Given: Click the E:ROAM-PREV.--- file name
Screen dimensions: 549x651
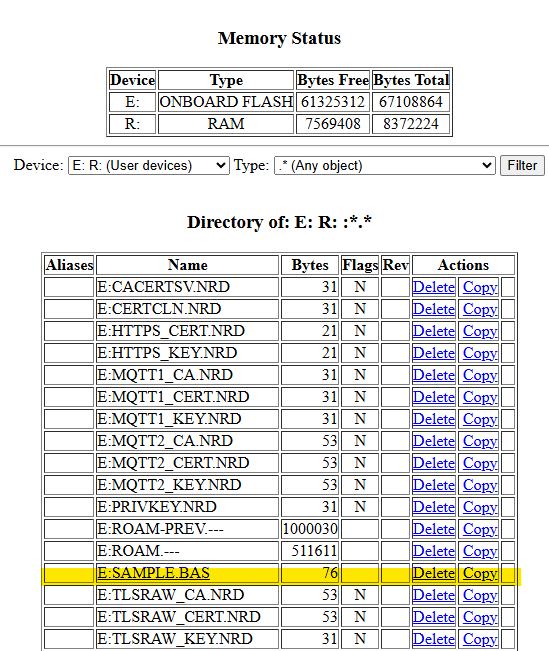Looking at the screenshot, I should 160,529.
